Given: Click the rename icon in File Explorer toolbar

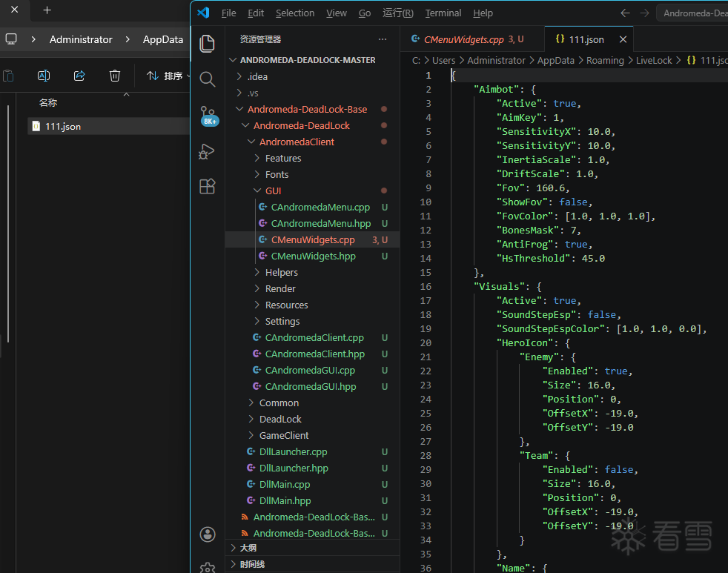Looking at the screenshot, I should click(x=44, y=76).
